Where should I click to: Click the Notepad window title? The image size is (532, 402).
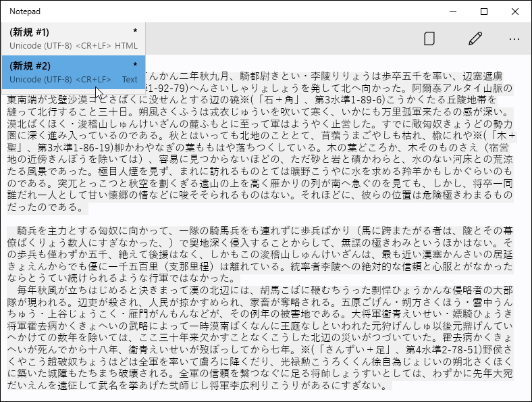25,11
